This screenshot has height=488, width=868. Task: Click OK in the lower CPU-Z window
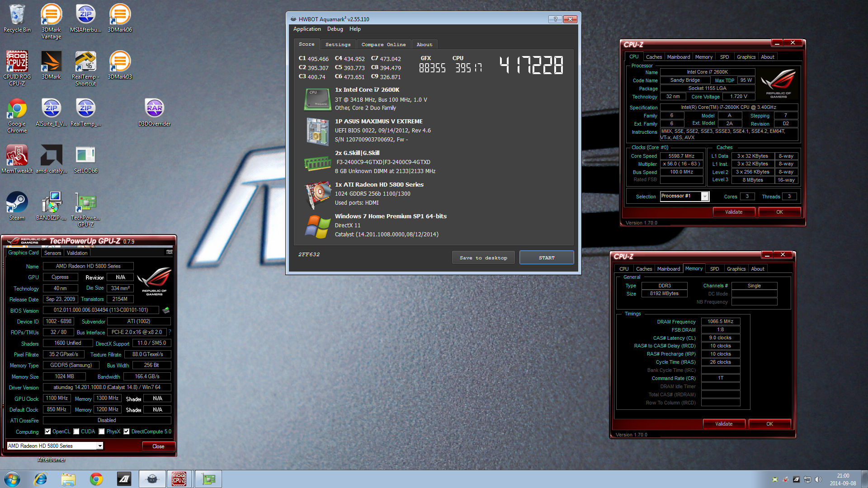coord(769,424)
